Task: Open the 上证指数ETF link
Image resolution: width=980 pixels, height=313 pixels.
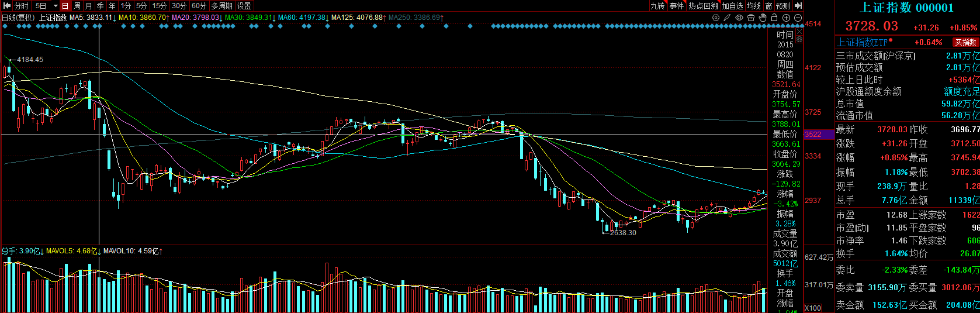Action: 862,42
